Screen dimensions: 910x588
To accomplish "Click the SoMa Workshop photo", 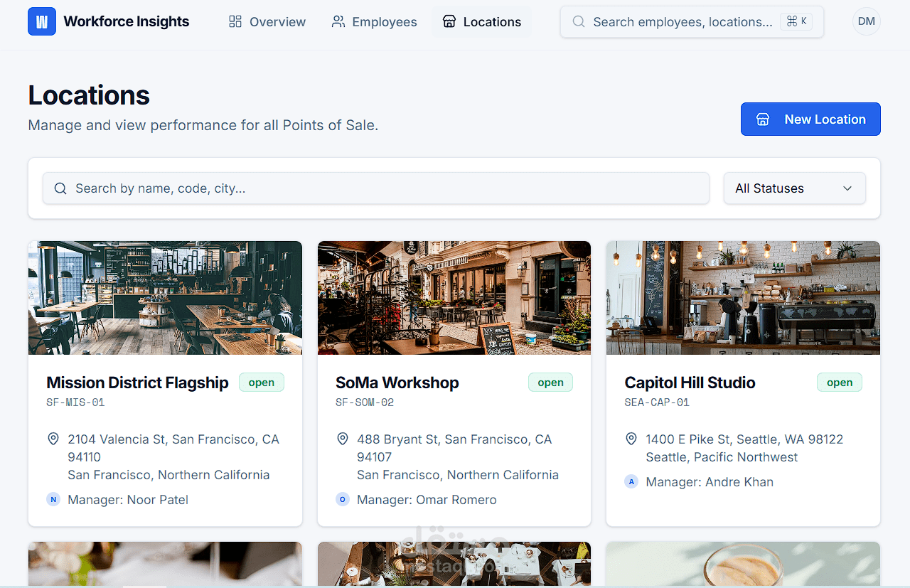I will (x=454, y=298).
